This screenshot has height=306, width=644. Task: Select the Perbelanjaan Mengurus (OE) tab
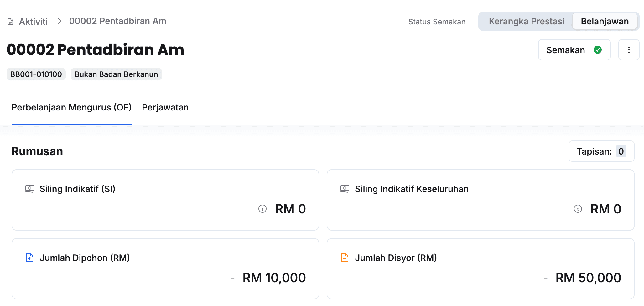tap(71, 107)
